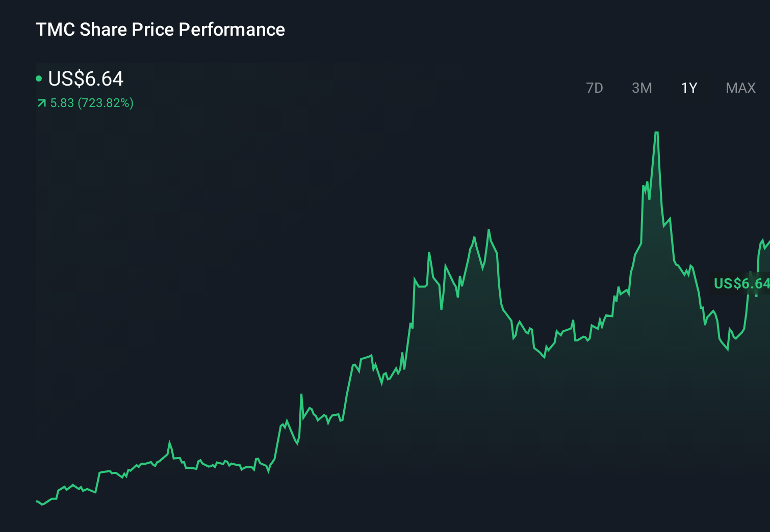
Task: Toggle the active 1Y range off
Action: 688,88
